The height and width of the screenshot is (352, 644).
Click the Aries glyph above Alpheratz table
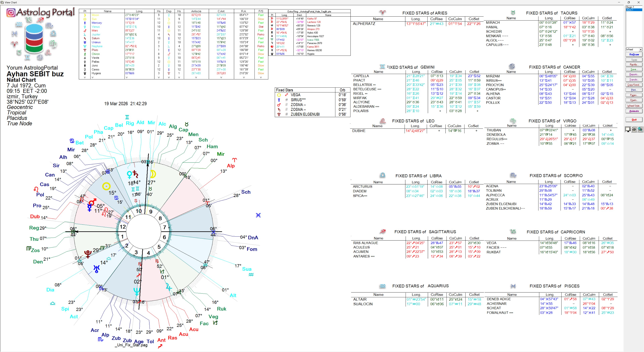coord(383,13)
